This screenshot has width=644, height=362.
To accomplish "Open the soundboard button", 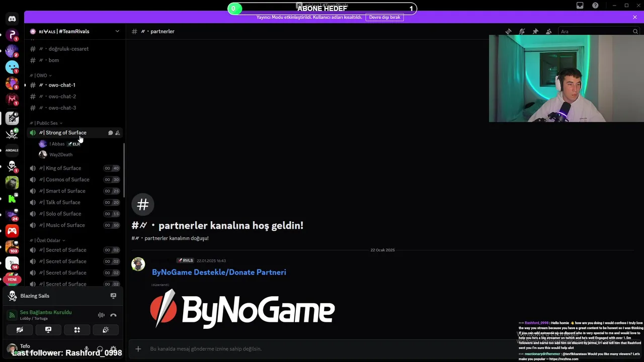I will (106, 330).
